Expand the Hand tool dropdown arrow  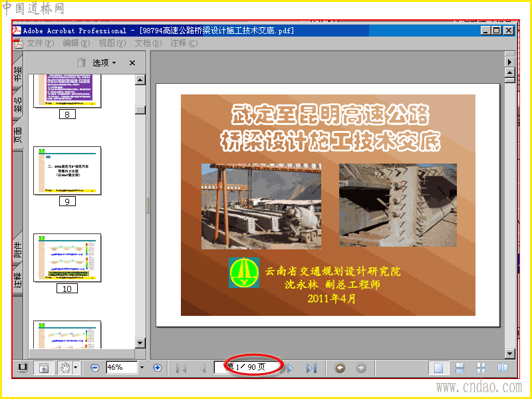(75, 368)
